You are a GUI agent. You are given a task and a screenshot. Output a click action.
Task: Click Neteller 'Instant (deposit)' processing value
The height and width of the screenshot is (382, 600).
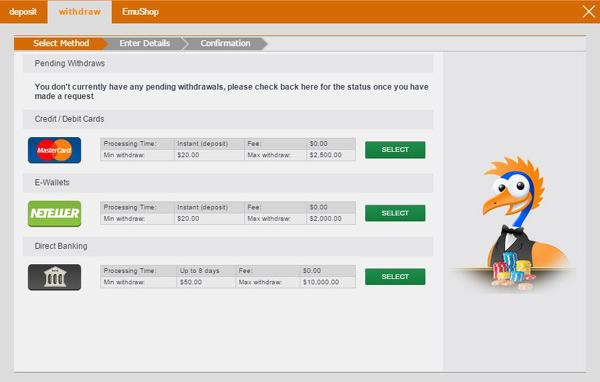(202, 207)
